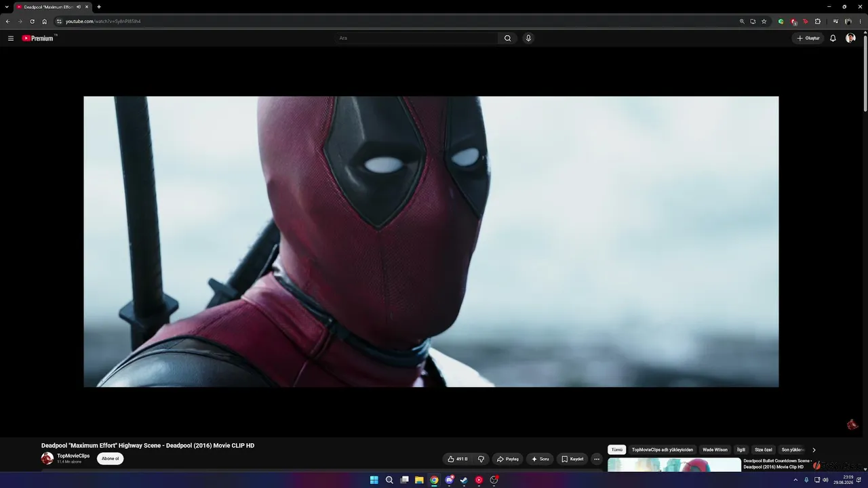The image size is (868, 488).
Task: Open the volume control in system tray
Action: point(825,480)
